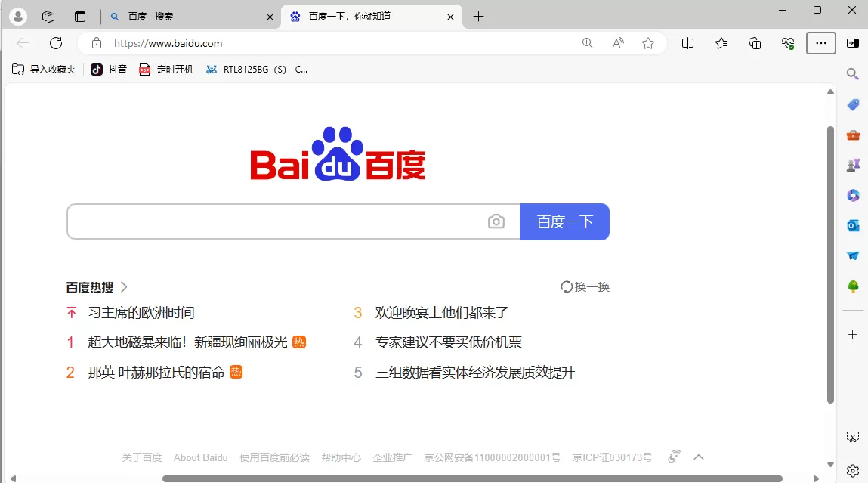Collapse the footer using the chevron arrow
This screenshot has width=868, height=483.
699,457
